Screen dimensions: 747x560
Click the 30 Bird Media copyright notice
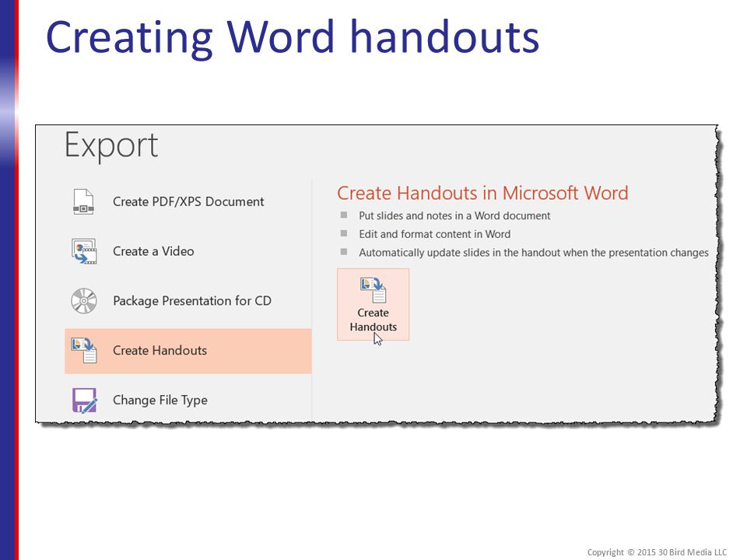657,552
